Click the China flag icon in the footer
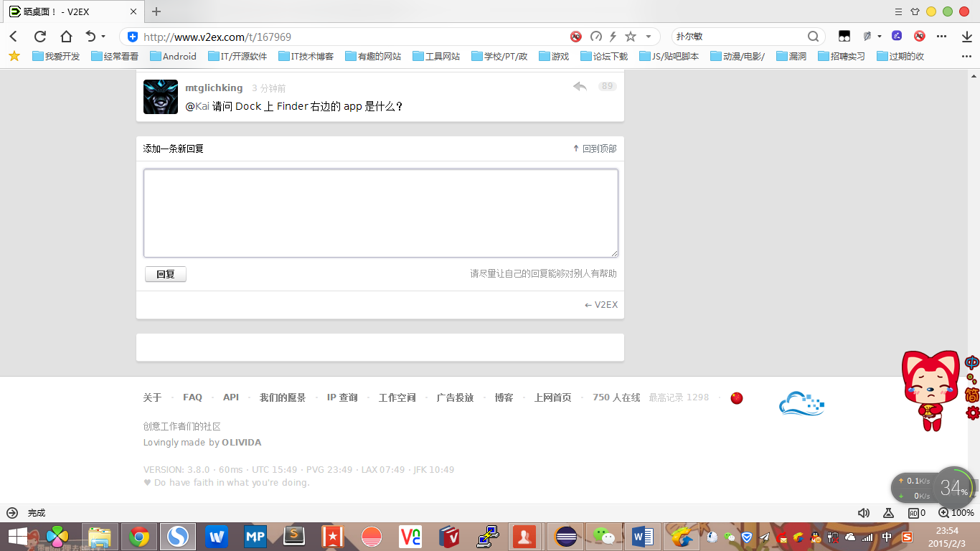 tap(737, 398)
